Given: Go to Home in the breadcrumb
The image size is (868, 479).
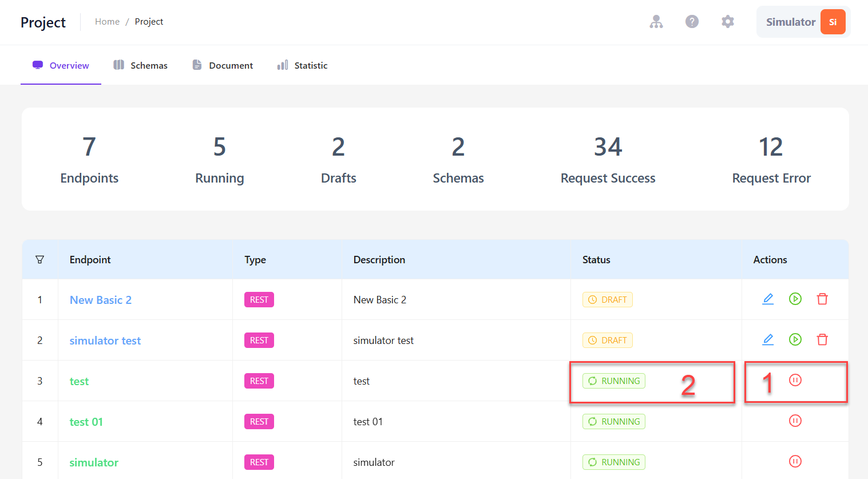Looking at the screenshot, I should pos(107,22).
